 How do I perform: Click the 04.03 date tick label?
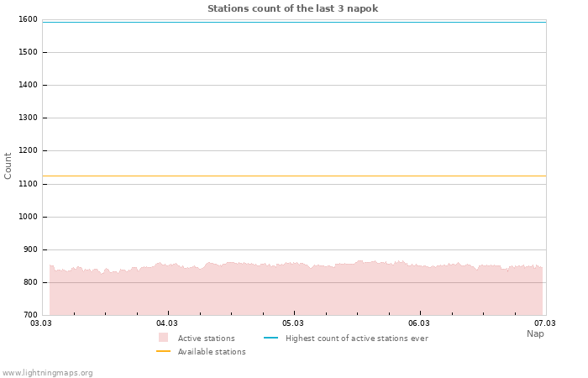point(167,323)
